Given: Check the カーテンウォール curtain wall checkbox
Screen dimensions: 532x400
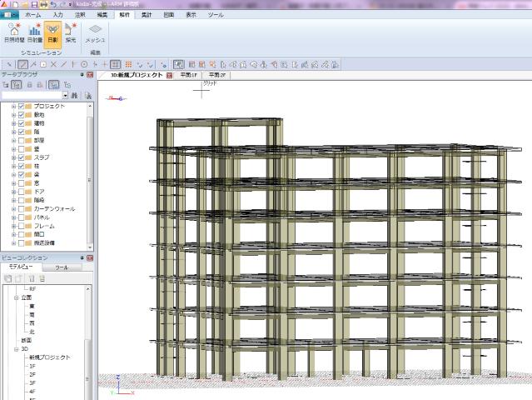Looking at the screenshot, I should pos(21,209).
